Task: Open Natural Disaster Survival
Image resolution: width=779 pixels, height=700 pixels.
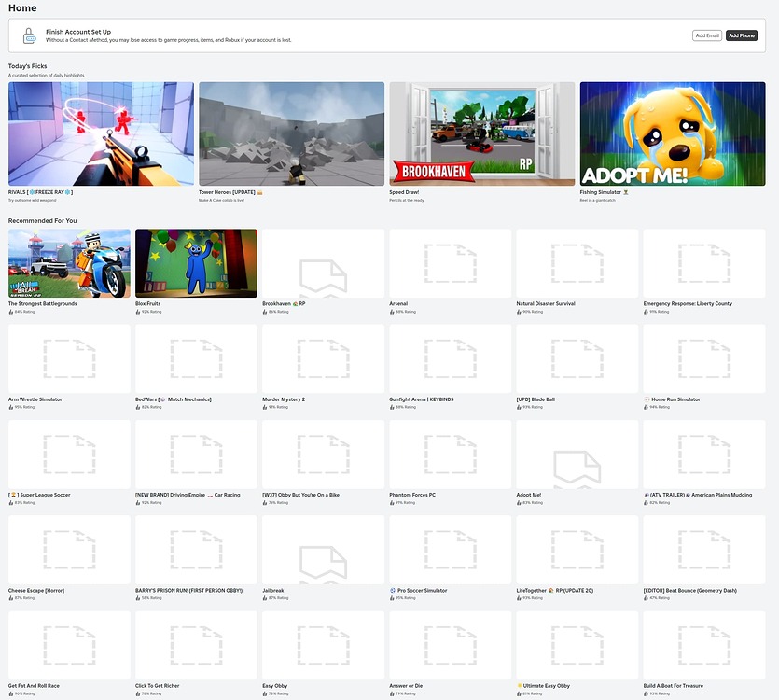Action: tap(577, 262)
